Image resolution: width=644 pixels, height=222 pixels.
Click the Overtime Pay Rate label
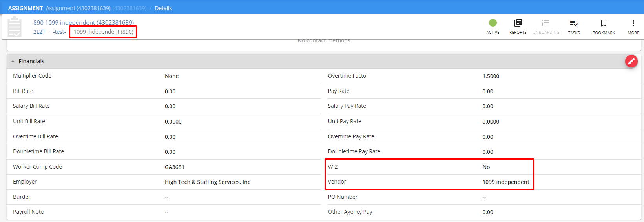click(x=351, y=136)
